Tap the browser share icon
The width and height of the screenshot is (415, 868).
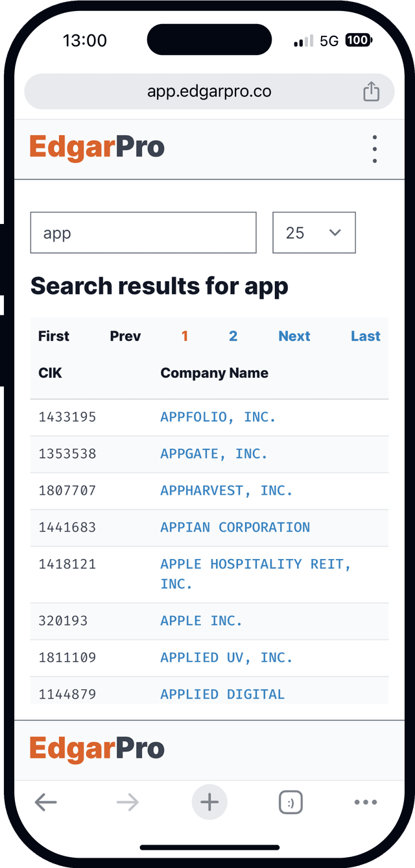pos(371,92)
